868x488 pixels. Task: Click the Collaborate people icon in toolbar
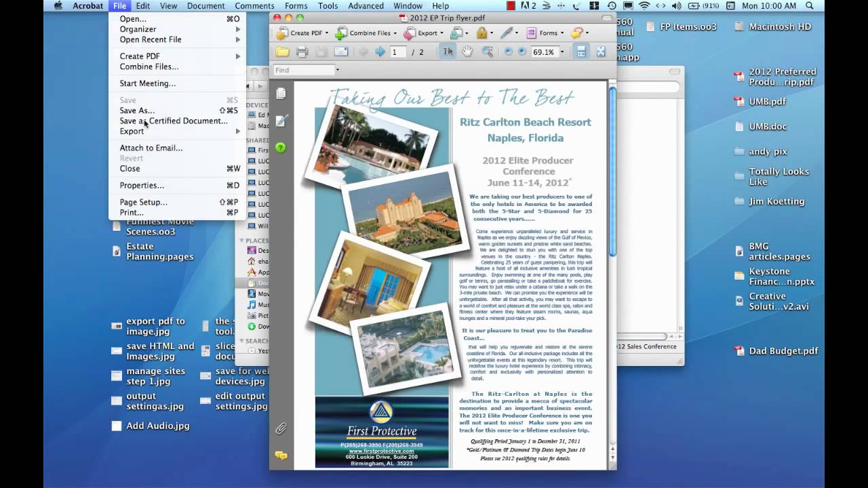[x=456, y=33]
